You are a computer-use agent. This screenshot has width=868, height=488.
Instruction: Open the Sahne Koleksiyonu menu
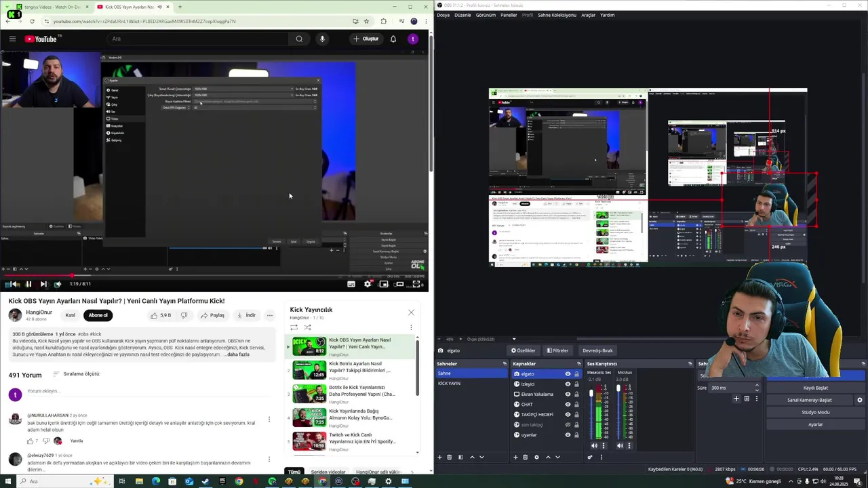(557, 15)
